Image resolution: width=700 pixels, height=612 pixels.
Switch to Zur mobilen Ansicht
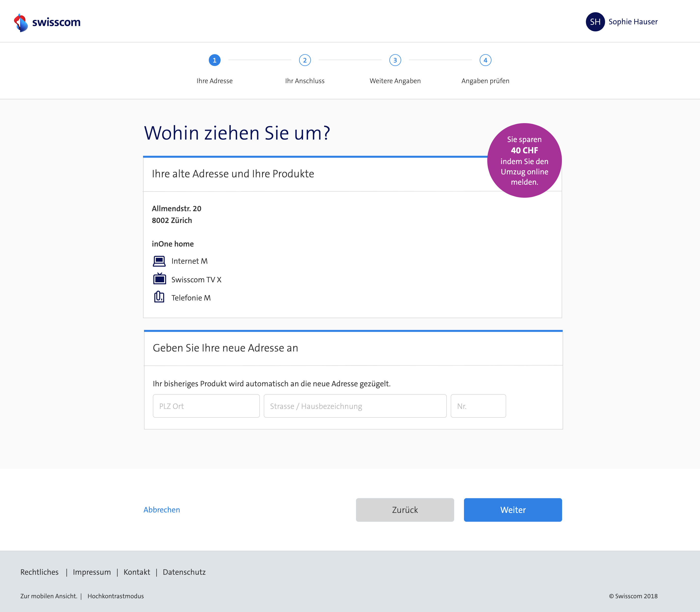49,596
